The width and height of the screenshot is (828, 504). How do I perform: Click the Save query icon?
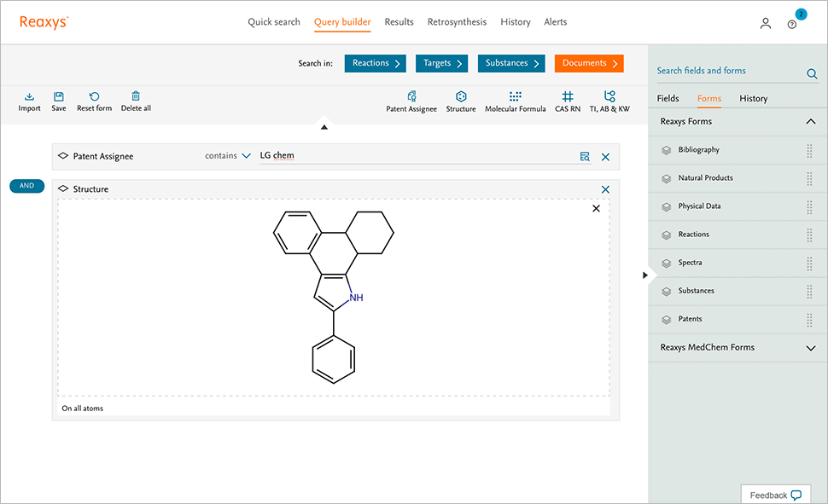coord(58,101)
